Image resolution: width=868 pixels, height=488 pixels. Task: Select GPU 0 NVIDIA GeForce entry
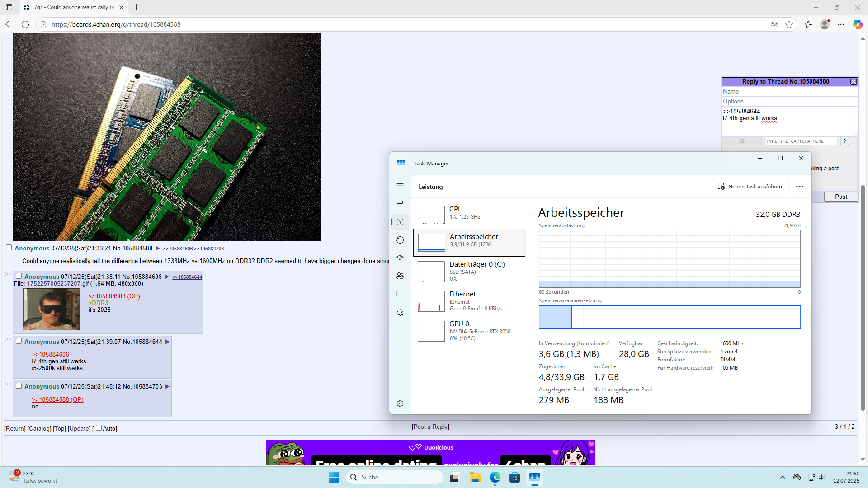tap(469, 331)
